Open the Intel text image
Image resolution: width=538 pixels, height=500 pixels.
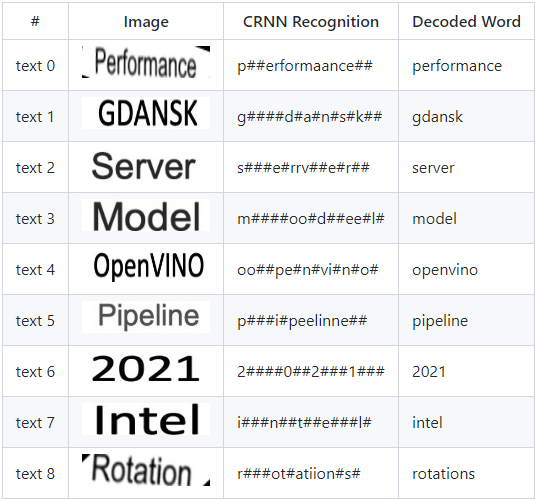[x=146, y=419]
